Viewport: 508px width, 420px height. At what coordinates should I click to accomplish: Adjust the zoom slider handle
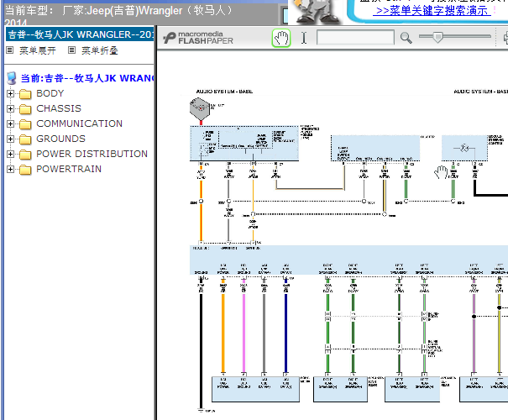tap(437, 37)
